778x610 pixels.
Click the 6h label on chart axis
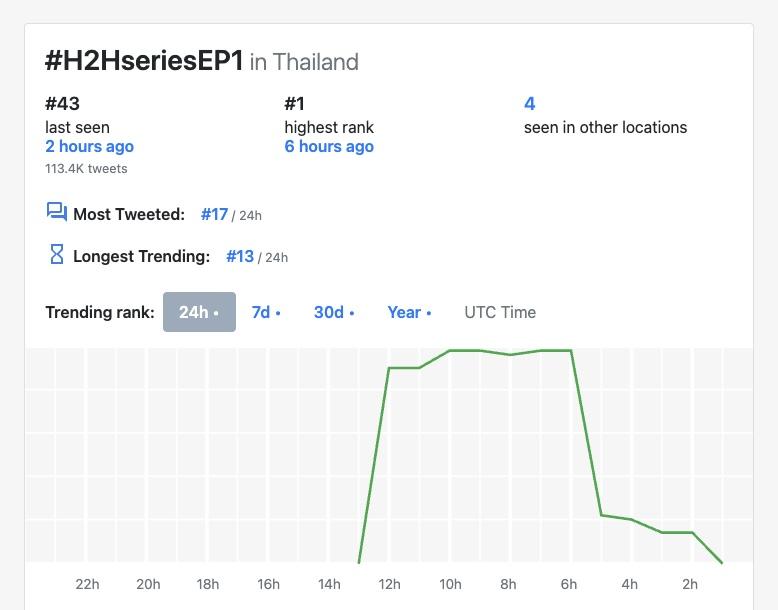569,584
